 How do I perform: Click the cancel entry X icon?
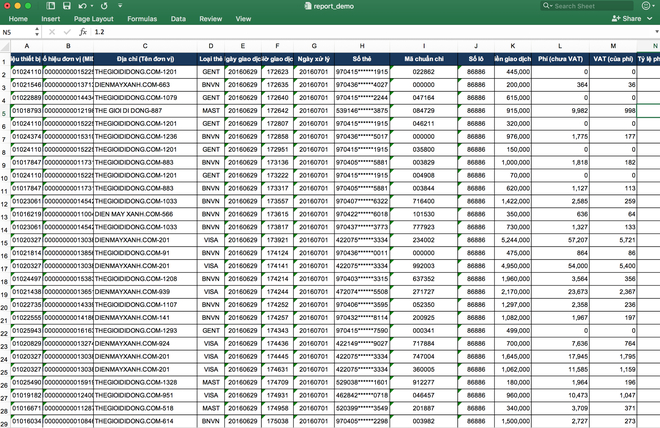51,32
